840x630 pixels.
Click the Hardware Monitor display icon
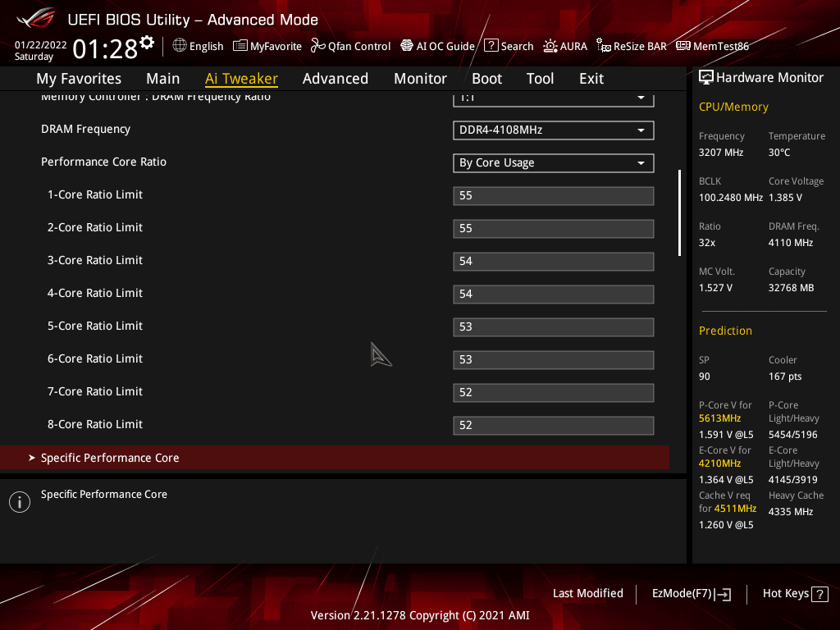(x=706, y=78)
